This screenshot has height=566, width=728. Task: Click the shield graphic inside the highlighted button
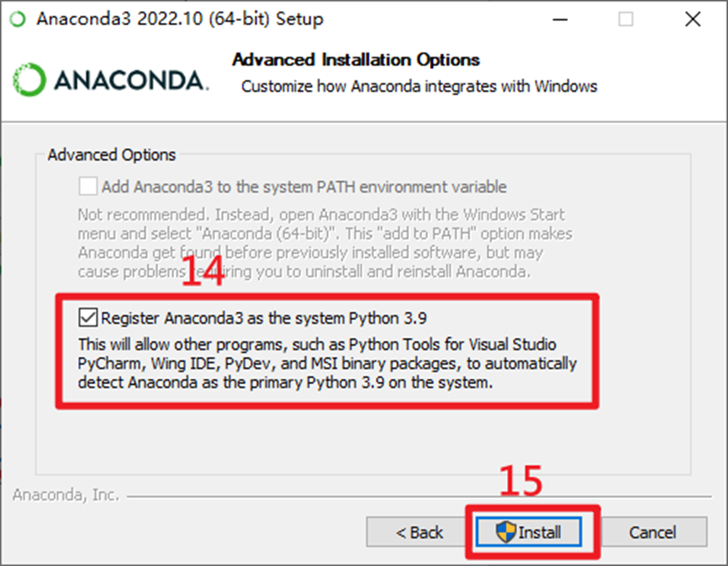(x=507, y=532)
